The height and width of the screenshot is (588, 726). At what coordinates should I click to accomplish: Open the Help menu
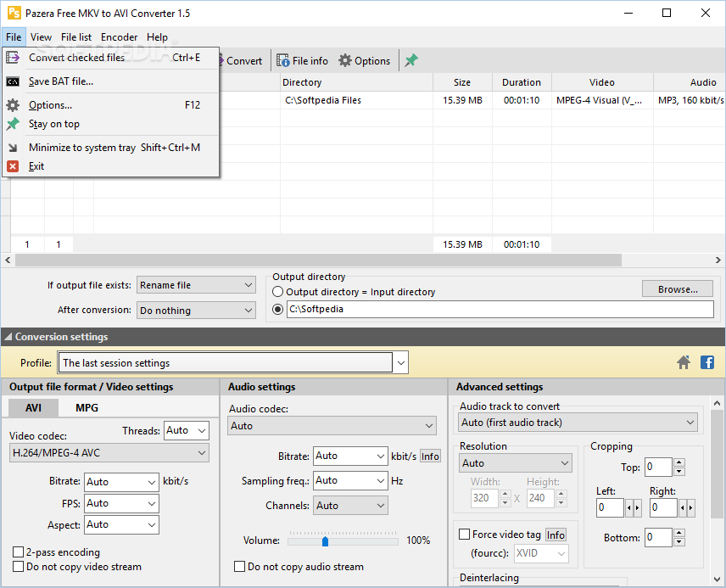157,37
